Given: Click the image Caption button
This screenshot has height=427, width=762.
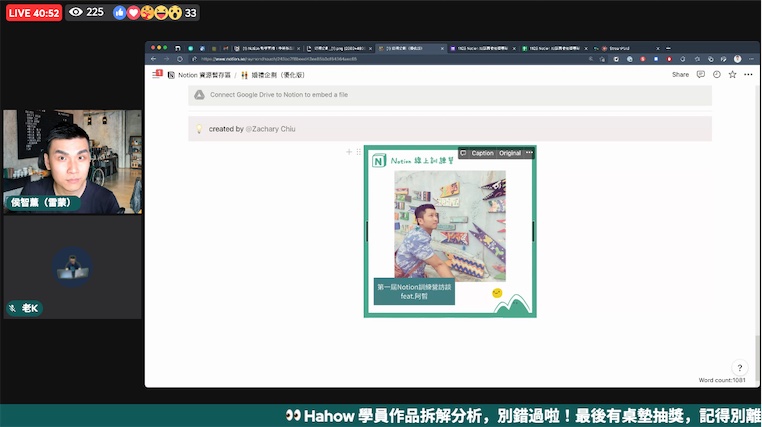Looking at the screenshot, I should point(482,153).
